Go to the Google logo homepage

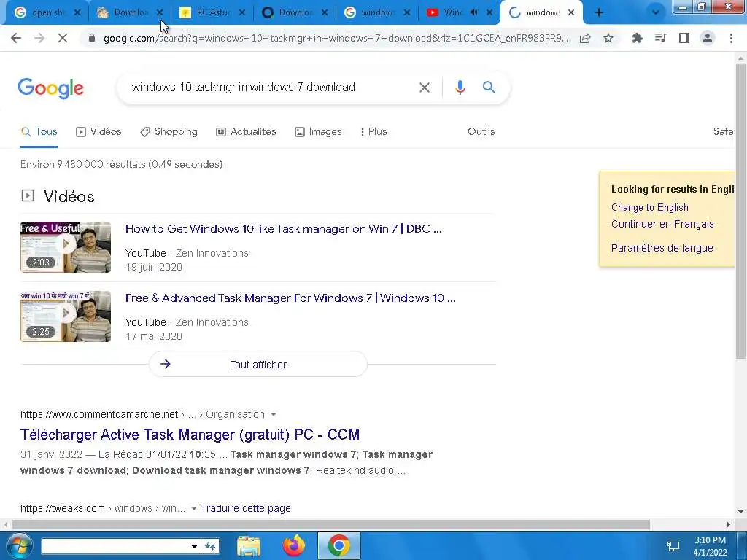(x=50, y=88)
